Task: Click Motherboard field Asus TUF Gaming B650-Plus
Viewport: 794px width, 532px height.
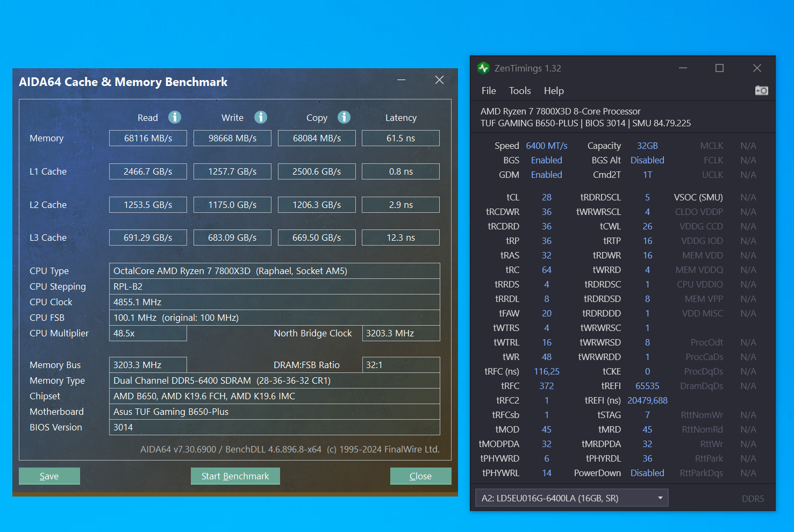Action: pyautogui.click(x=275, y=412)
